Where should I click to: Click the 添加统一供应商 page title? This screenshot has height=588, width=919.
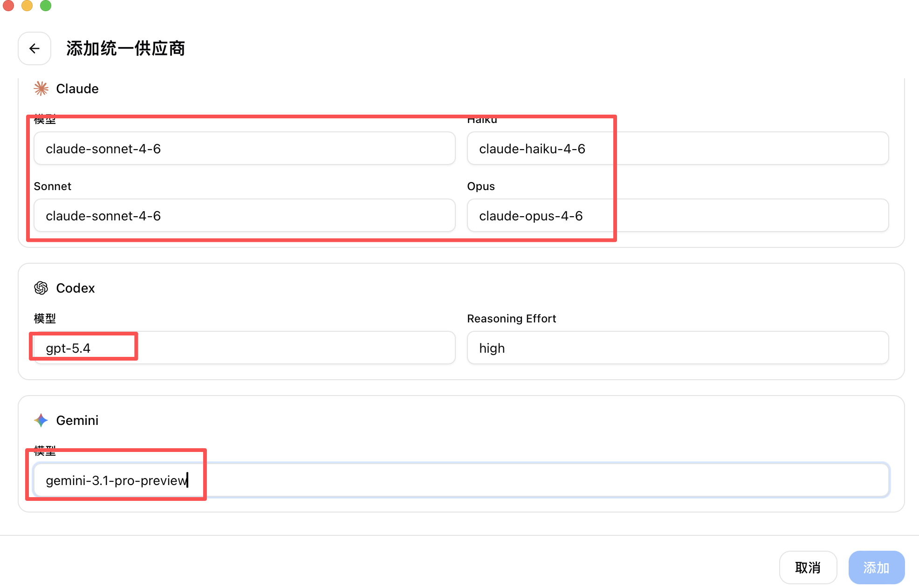click(x=126, y=48)
